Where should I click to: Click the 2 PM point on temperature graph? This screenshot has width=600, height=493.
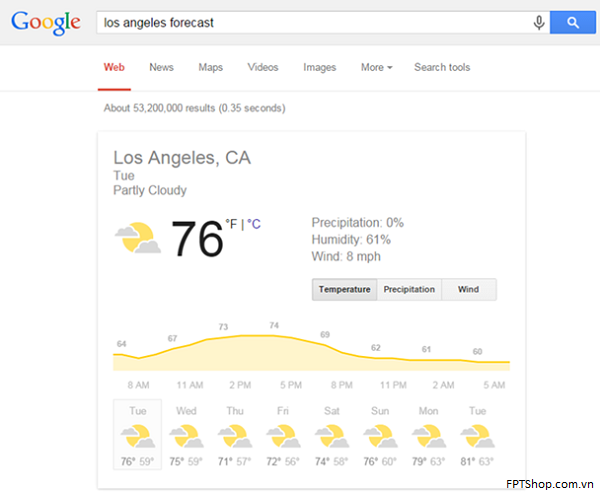[x=240, y=336]
